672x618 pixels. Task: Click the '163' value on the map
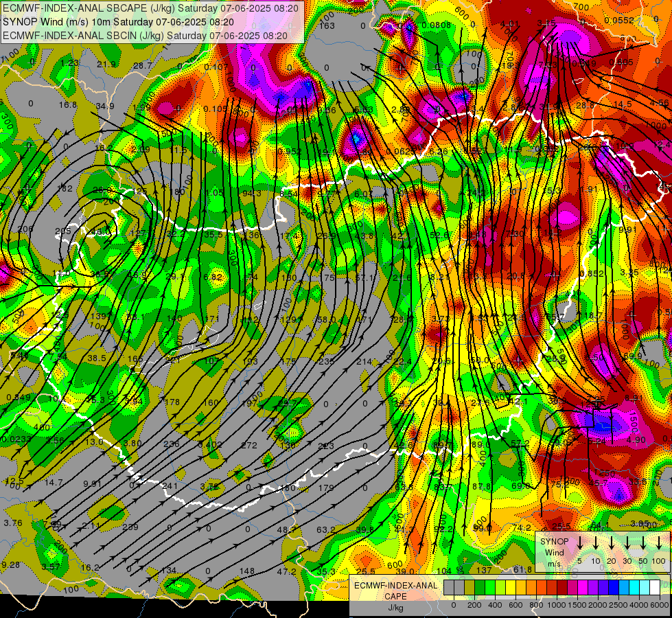click(x=327, y=25)
